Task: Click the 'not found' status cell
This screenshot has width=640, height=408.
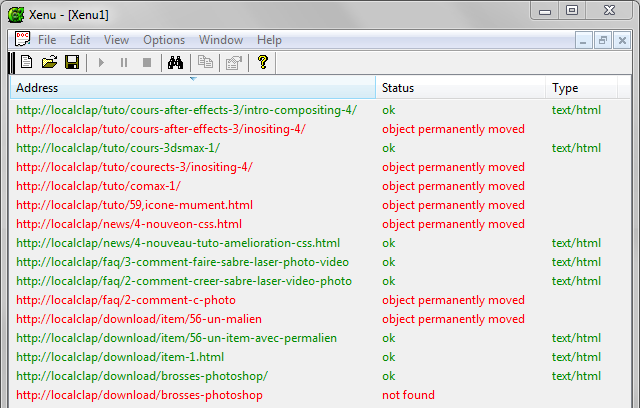Action: tap(408, 395)
